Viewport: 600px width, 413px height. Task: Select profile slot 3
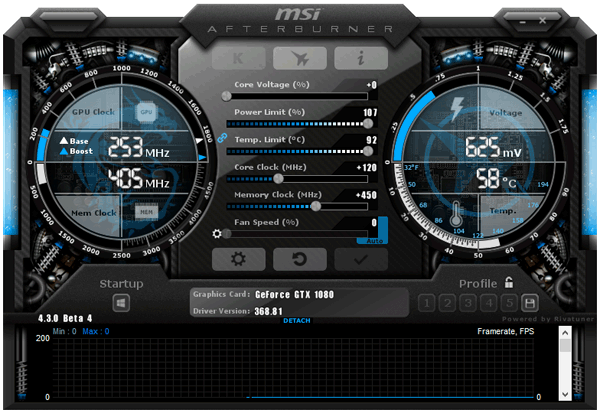coord(468,304)
